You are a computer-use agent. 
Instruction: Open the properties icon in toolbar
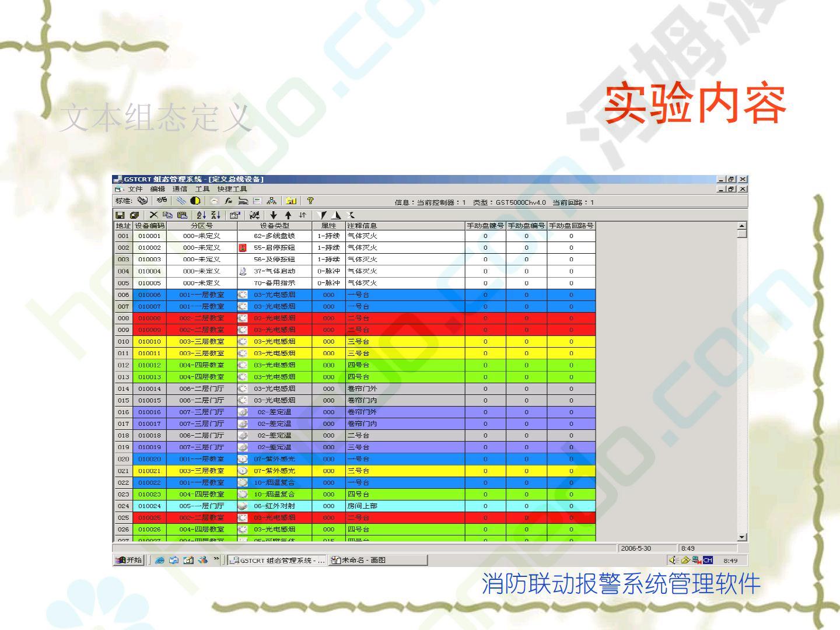235,215
